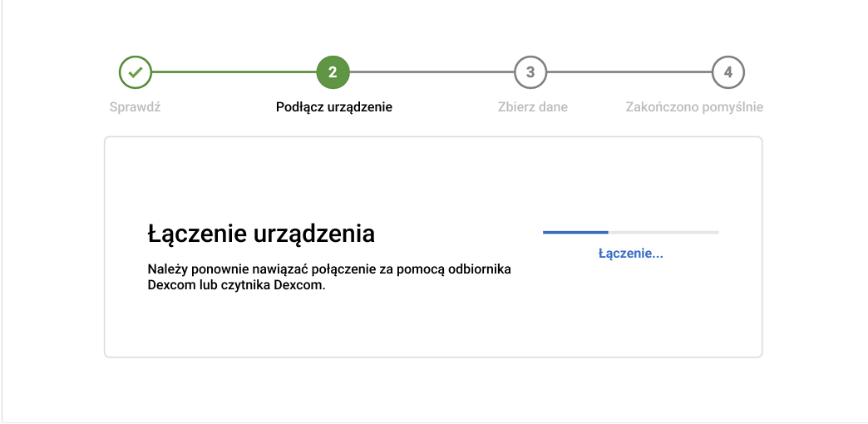Click the step 3 numbered circle
This screenshot has height=424, width=868.
530,72
